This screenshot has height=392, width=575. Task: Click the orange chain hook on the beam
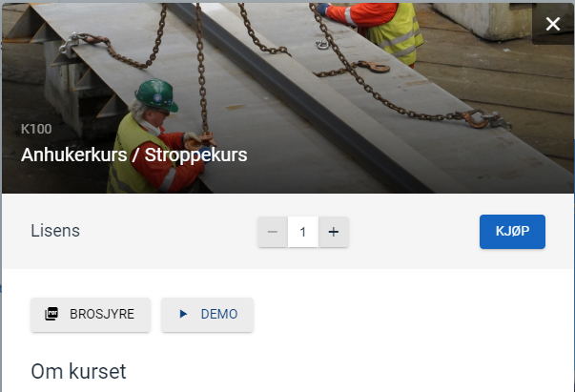point(374,67)
